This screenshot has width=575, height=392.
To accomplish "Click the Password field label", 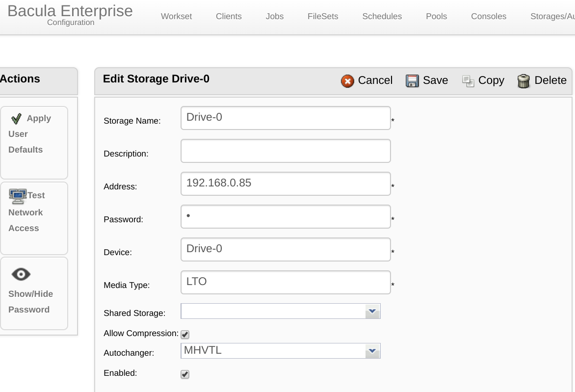I will pos(124,219).
